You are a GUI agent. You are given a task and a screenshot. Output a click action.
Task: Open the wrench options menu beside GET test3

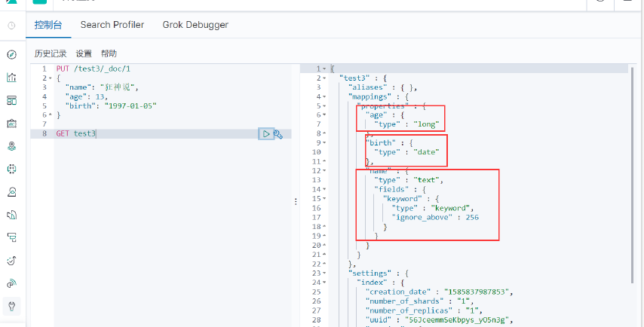pos(278,134)
